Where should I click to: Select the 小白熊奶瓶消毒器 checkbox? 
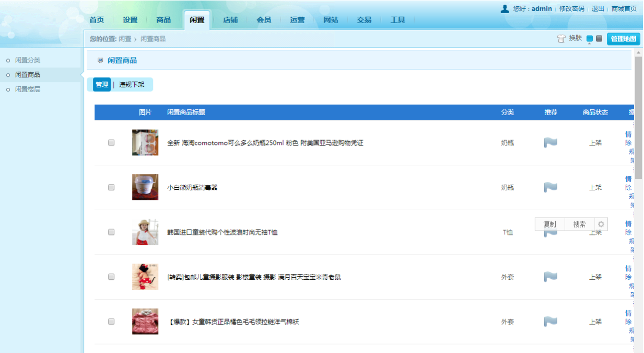[111, 187]
